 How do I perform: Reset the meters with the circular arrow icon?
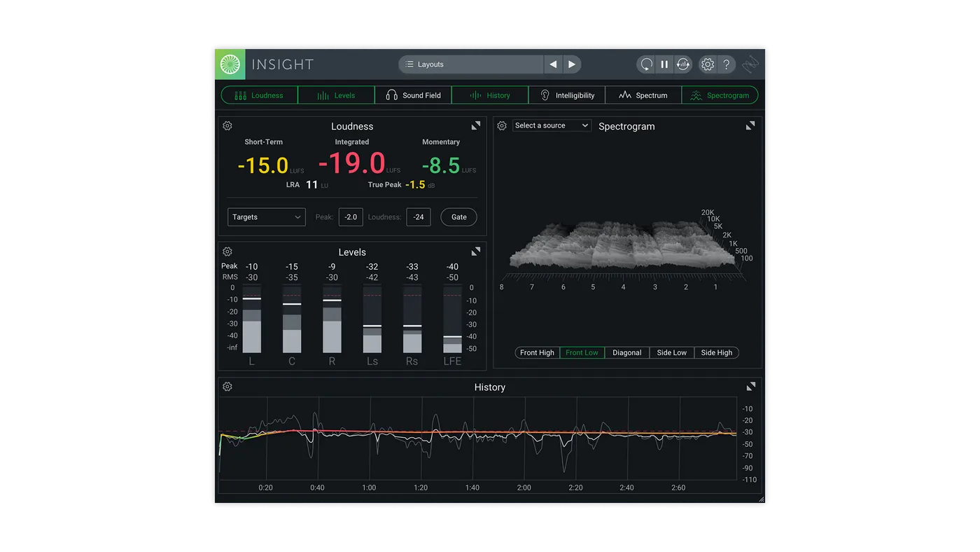[646, 64]
